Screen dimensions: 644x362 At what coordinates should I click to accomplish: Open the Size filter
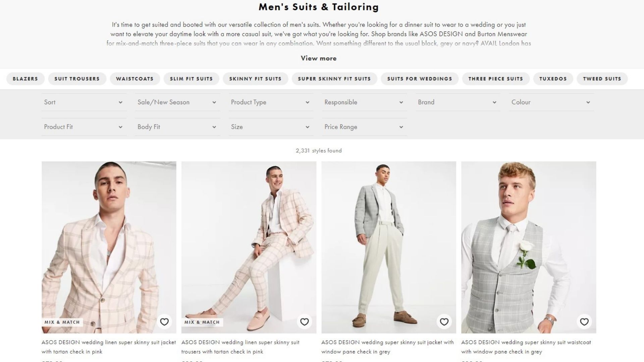(x=270, y=127)
